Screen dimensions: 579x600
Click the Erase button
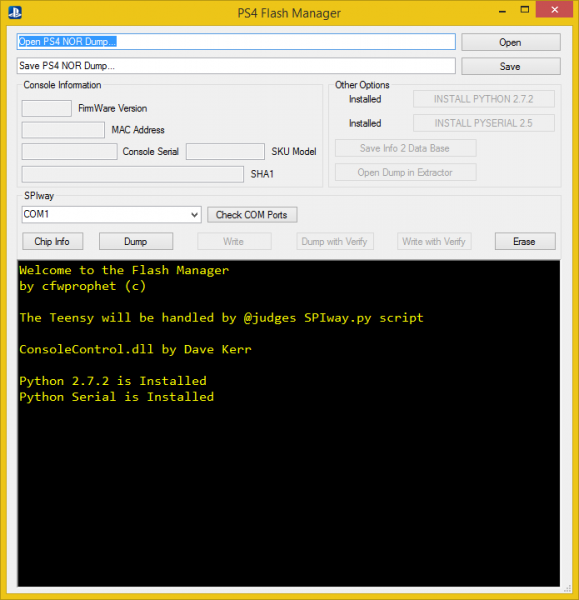pos(525,241)
